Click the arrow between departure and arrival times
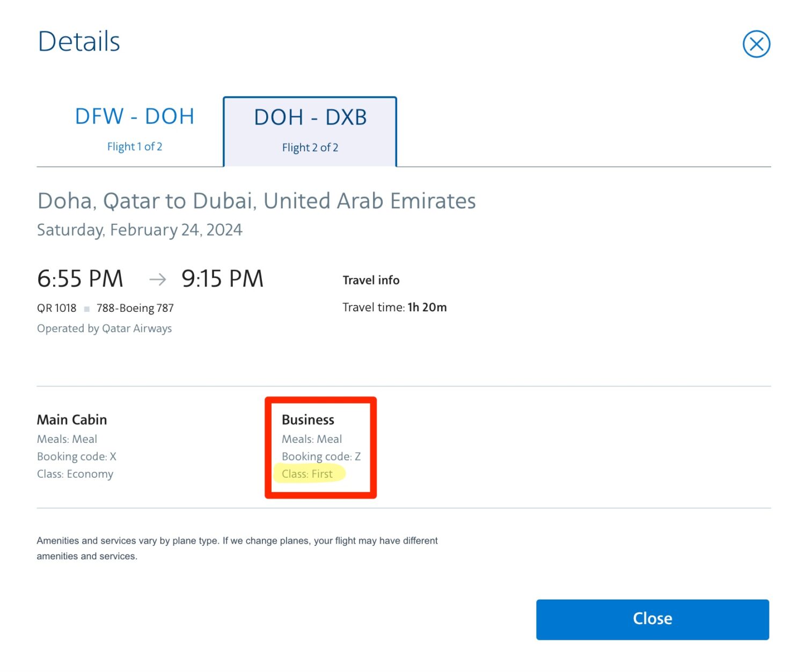 157,279
